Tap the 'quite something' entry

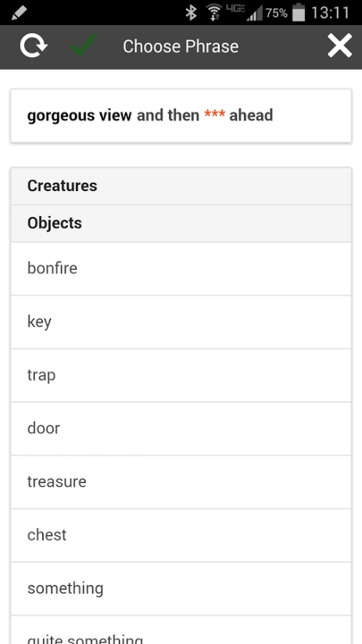(x=181, y=631)
